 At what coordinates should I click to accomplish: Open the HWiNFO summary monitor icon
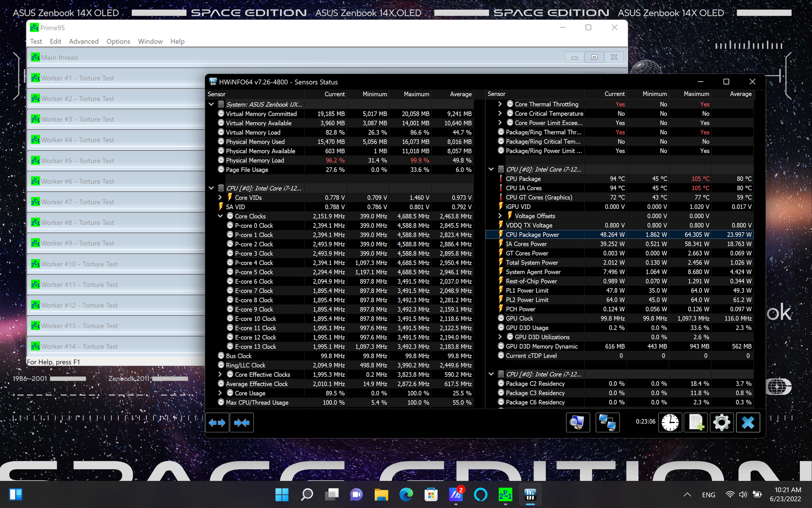(577, 423)
